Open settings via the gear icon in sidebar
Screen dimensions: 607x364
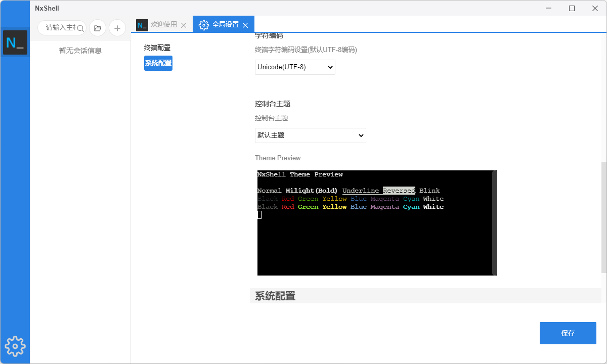tap(15, 346)
